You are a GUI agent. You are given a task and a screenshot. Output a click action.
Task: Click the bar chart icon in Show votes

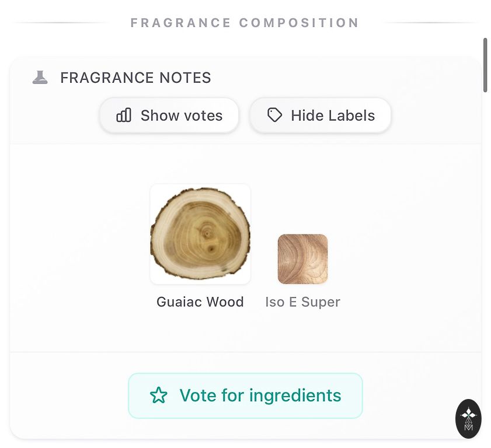click(124, 116)
